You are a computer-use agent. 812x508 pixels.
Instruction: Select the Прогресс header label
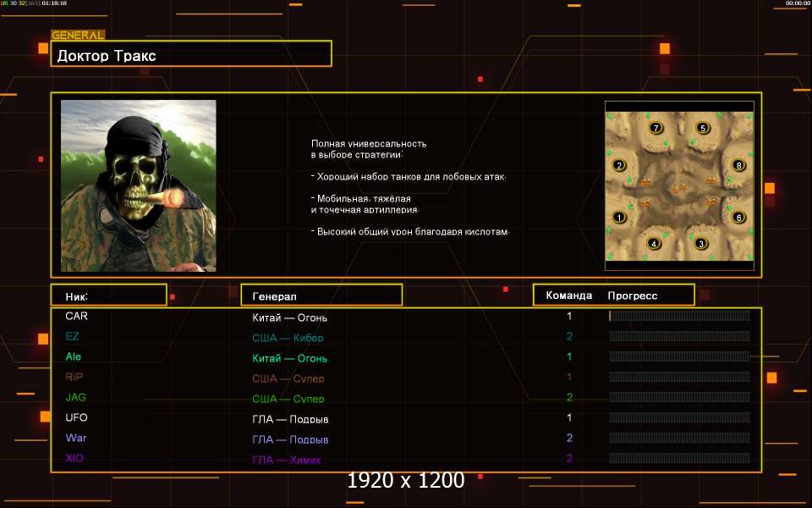point(632,295)
